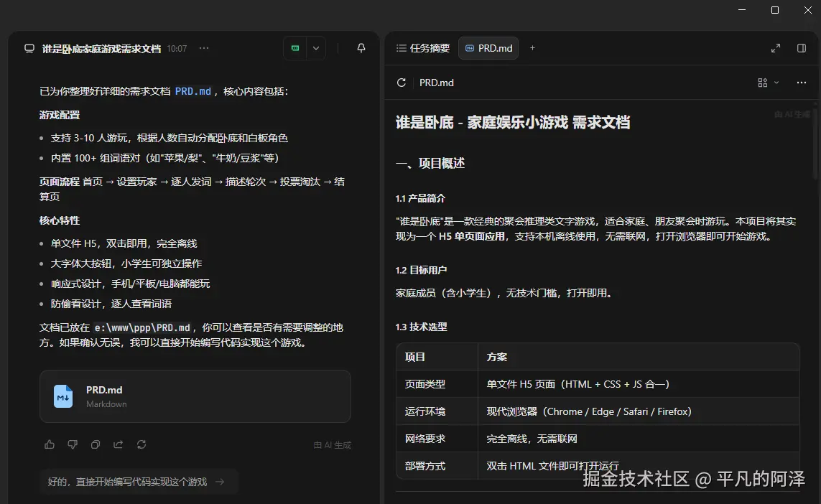Click the 1.3 技术选型 heading
Screen dimensions: 821x504
tap(421, 327)
